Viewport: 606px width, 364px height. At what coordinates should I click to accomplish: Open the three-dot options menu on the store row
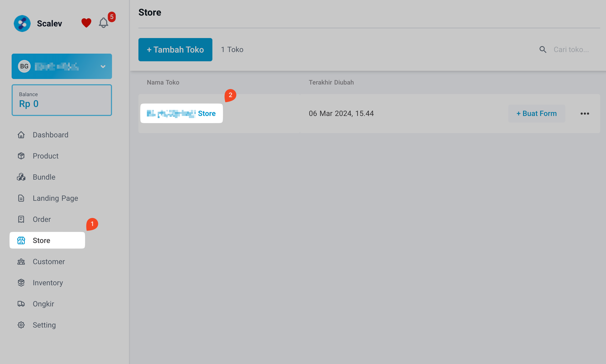point(585,113)
